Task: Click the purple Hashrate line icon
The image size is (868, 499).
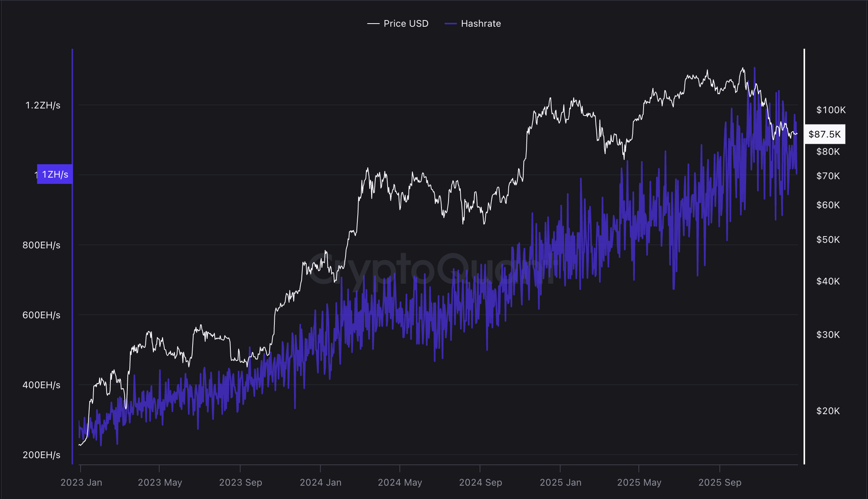Action: click(x=451, y=23)
